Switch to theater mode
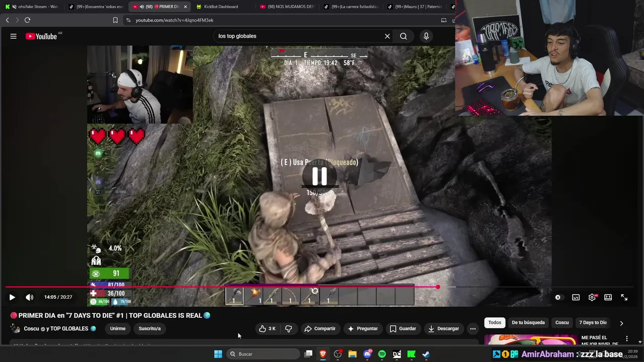This screenshot has height=362, width=644. pos(608,297)
